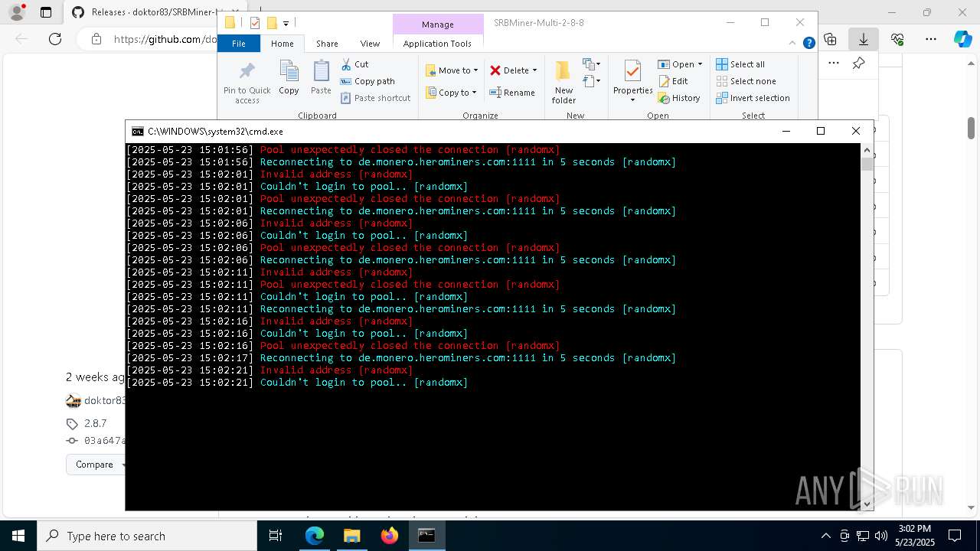Click the pin icon on GitHub page
This screenshot has width=980, height=551.
[858, 63]
